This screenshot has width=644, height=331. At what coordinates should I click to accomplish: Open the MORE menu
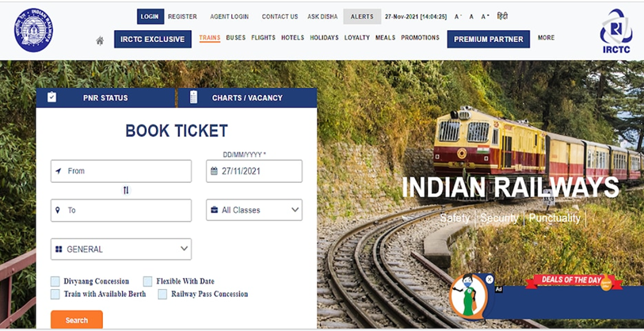[547, 37]
